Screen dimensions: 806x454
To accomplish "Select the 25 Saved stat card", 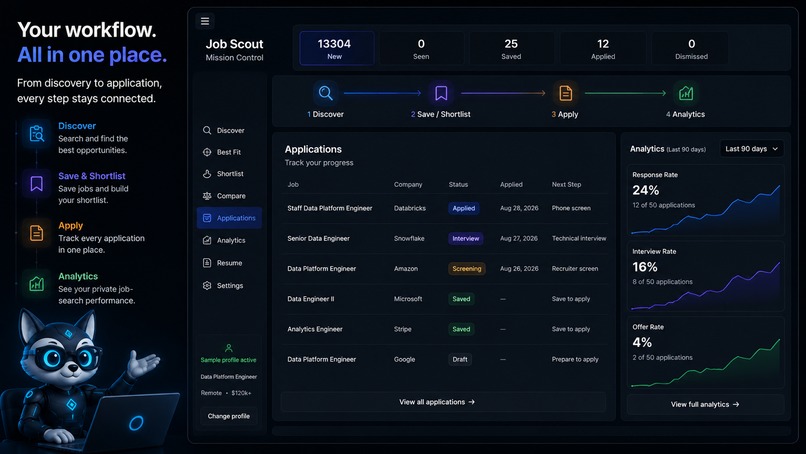I will [x=511, y=48].
